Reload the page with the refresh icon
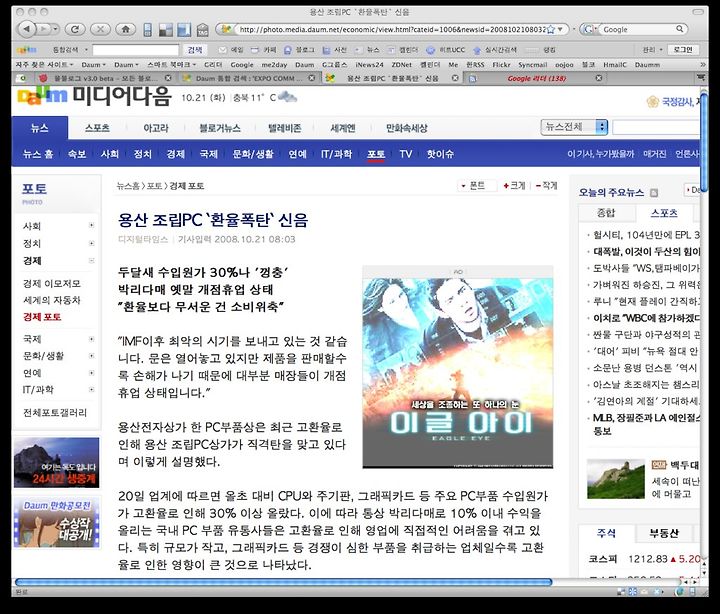 [x=75, y=29]
